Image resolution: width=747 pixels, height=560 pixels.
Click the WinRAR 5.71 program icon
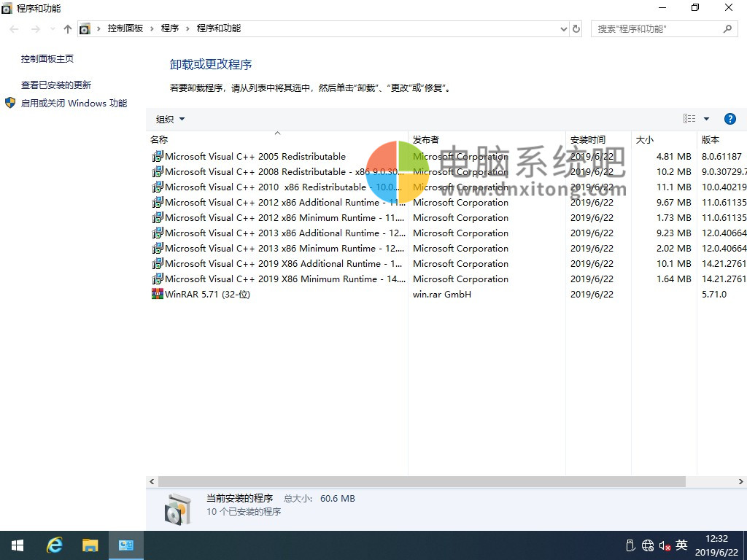click(157, 295)
